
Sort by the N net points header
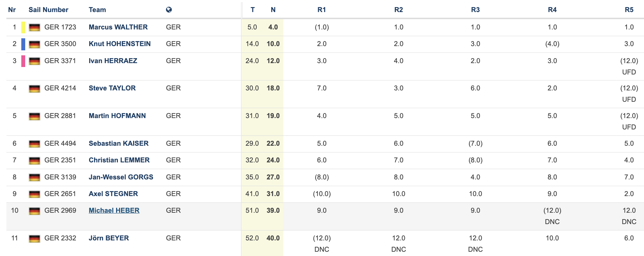tap(273, 10)
